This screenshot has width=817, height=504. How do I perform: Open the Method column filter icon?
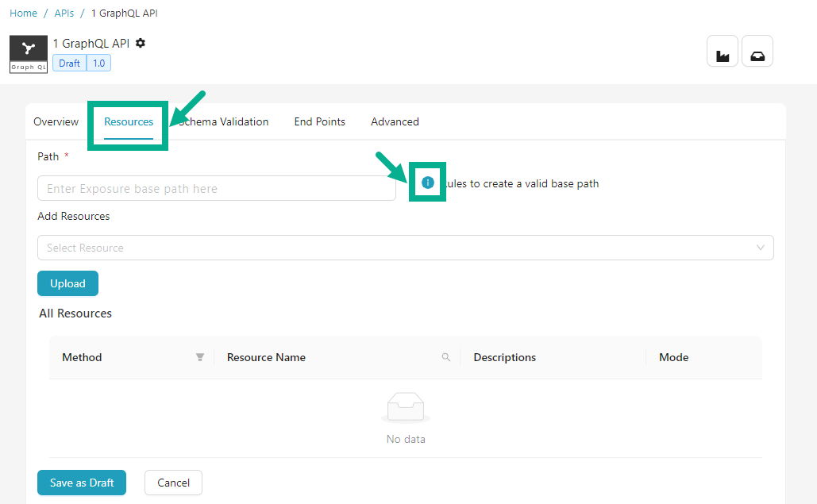coord(200,357)
